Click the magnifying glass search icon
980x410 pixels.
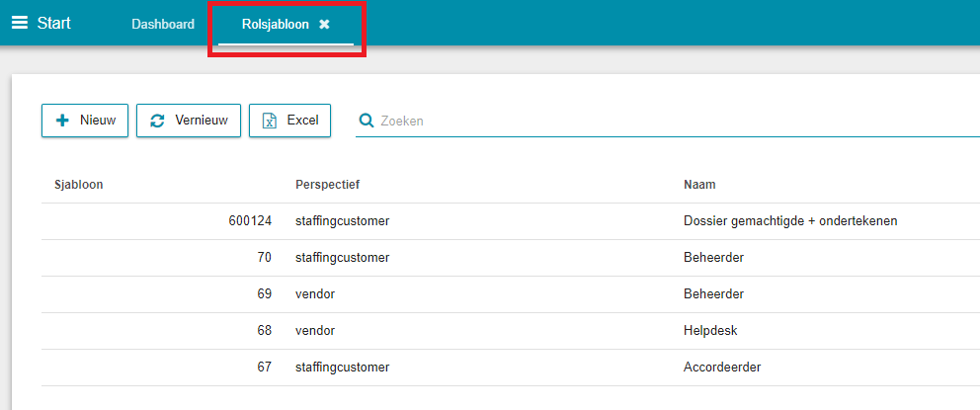click(367, 121)
